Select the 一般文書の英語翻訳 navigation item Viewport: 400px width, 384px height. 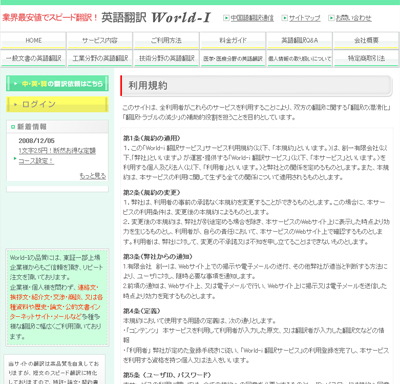(x=33, y=58)
